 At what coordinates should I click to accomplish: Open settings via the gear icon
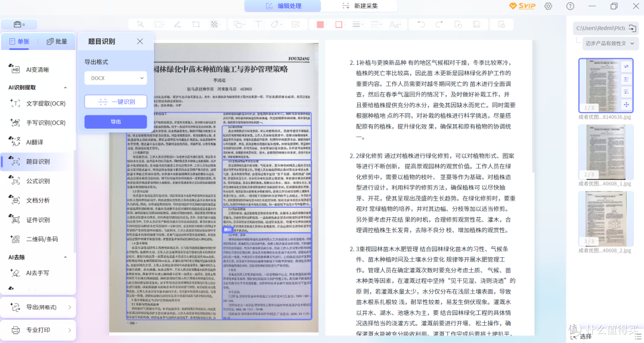coord(549,6)
